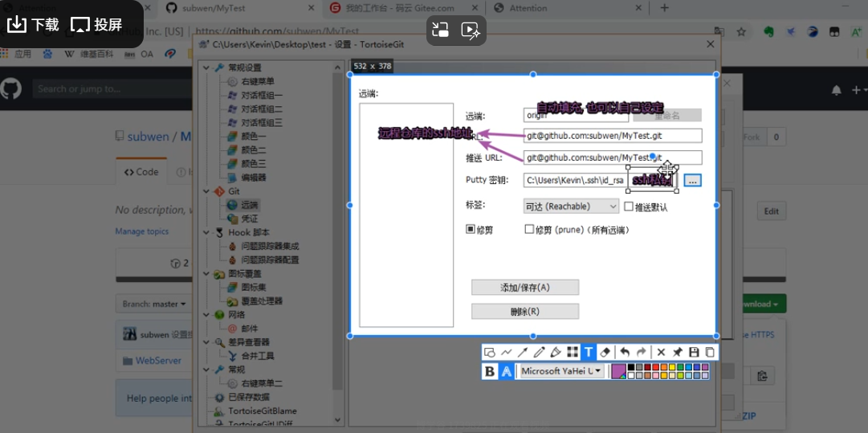Collapse the 差异查看器 tree node
Screen dimensions: 868x433
point(206,342)
